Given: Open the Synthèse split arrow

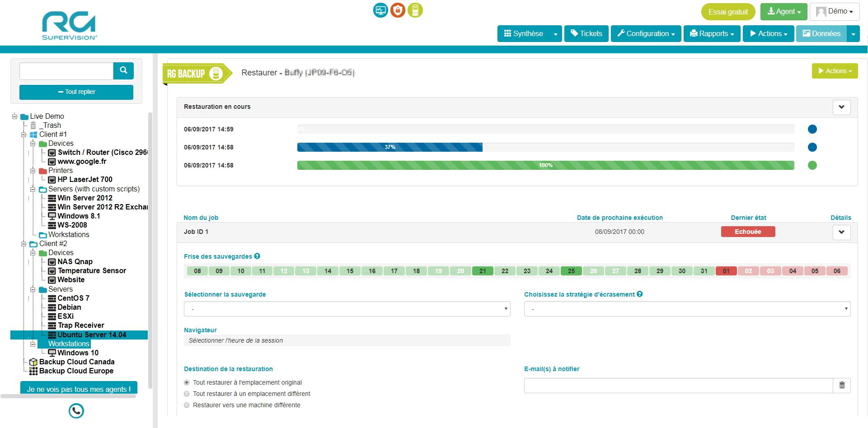Looking at the screenshot, I should pos(555,34).
